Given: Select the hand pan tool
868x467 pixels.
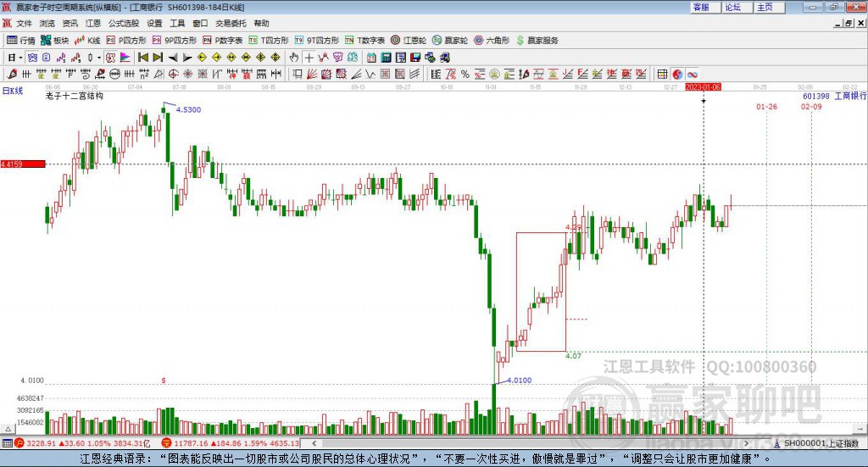Looking at the screenshot, I should pos(294,58).
